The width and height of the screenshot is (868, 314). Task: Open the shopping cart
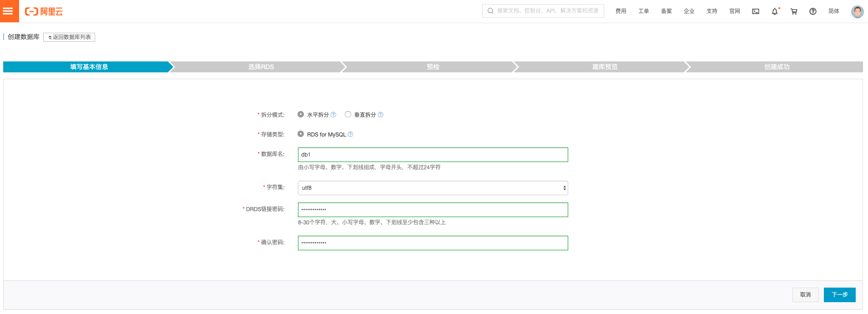pos(794,11)
